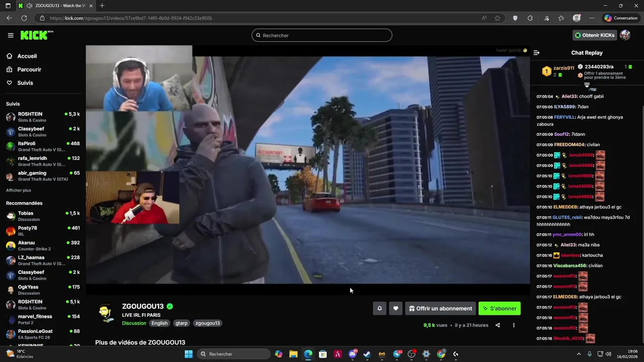This screenshot has width=644, height=362.
Task: Open Suivis in sidebar
Action: pos(25,83)
